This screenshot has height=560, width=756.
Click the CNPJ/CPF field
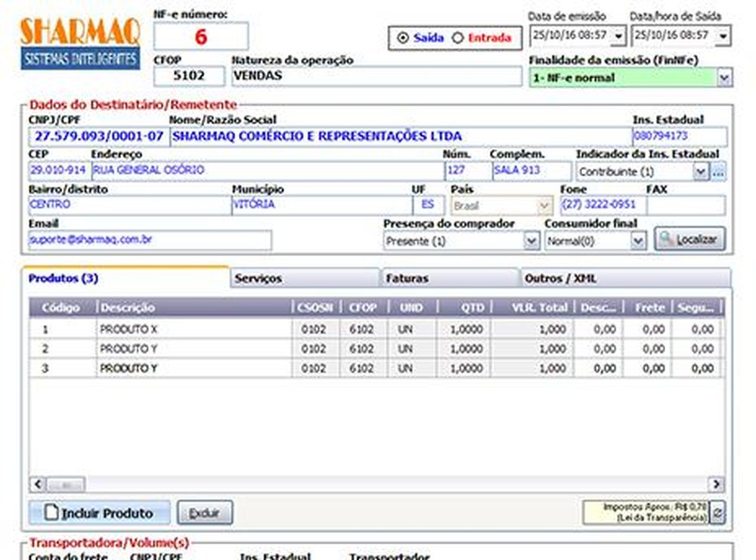point(99,136)
